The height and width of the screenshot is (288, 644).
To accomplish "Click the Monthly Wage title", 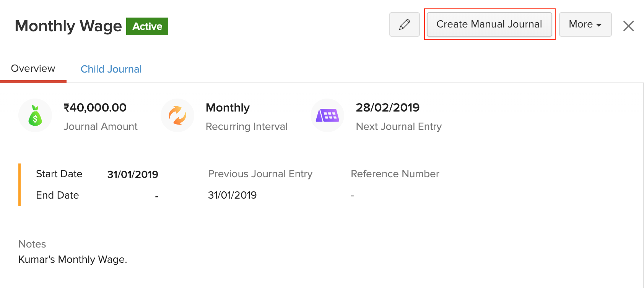I will pos(68,26).
